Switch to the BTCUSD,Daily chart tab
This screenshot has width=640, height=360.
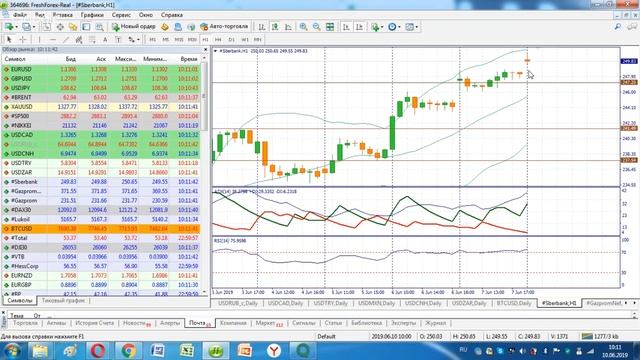(514, 303)
